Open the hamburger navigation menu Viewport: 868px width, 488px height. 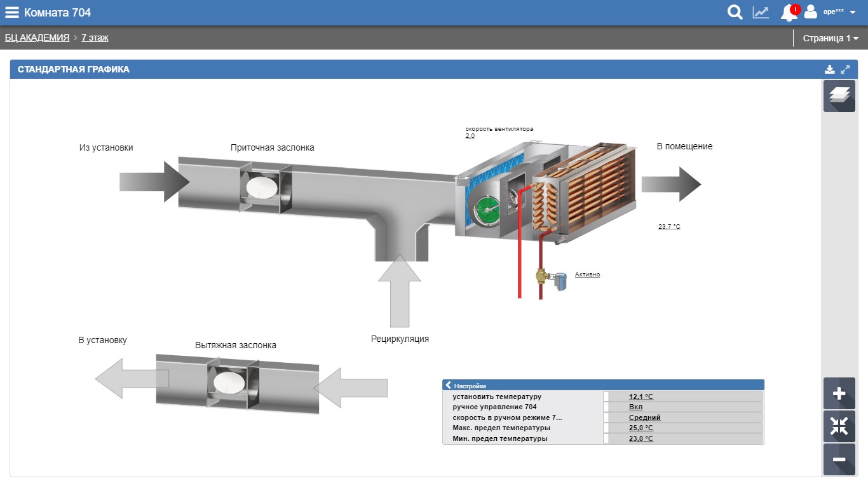click(x=12, y=12)
